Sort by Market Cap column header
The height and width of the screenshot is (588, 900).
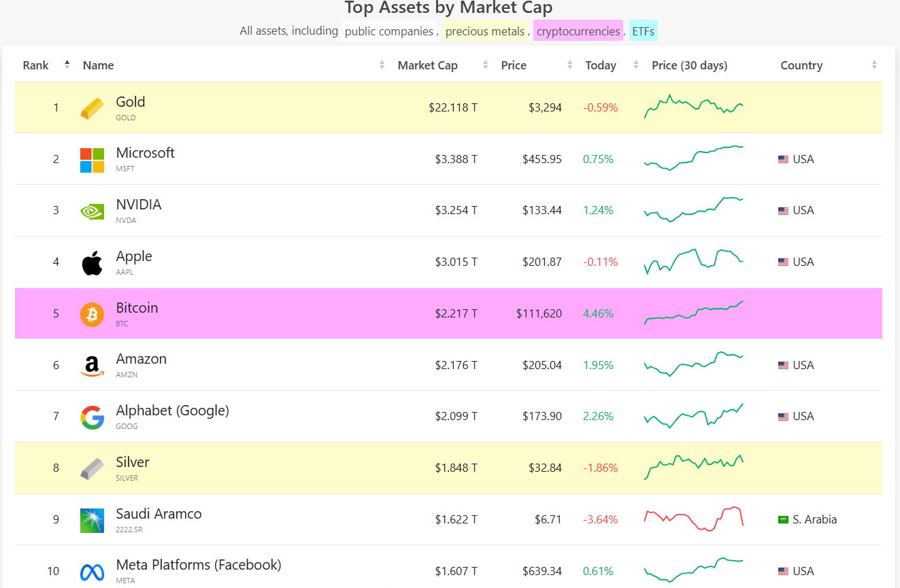pyautogui.click(x=428, y=65)
